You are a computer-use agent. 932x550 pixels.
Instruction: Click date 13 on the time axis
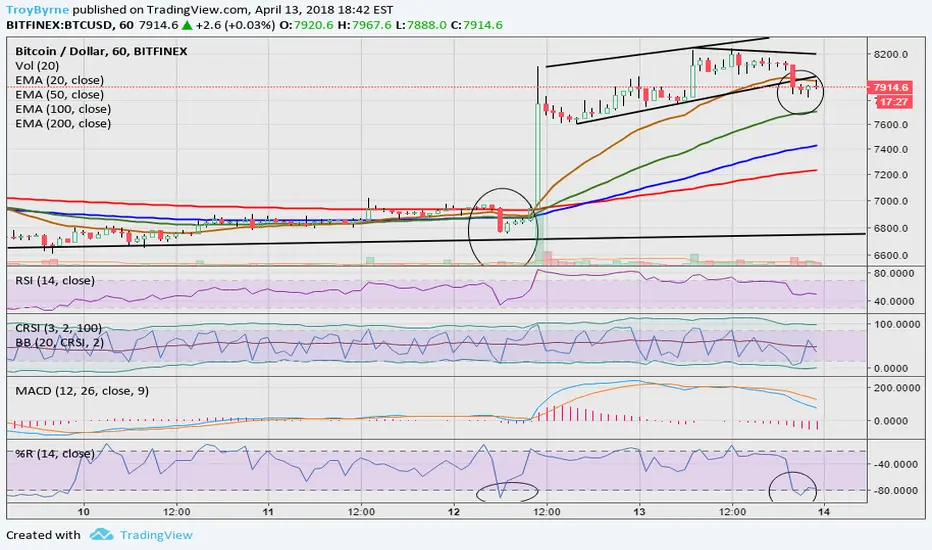point(639,511)
